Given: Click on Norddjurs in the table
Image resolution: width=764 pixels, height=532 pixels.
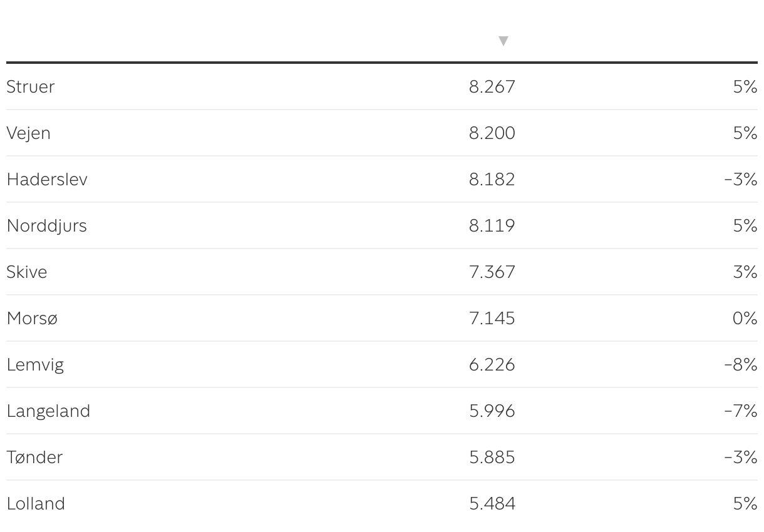Looking at the screenshot, I should pyautogui.click(x=47, y=226).
